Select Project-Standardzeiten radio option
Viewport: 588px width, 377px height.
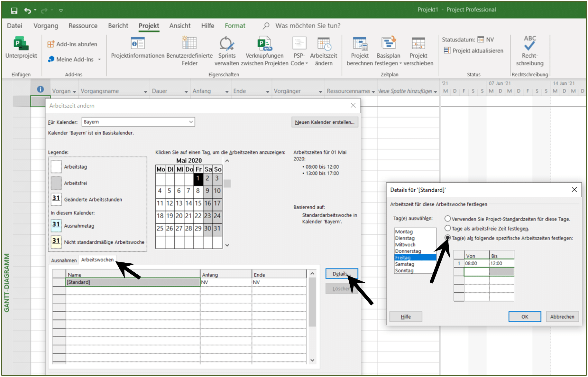[447, 219]
